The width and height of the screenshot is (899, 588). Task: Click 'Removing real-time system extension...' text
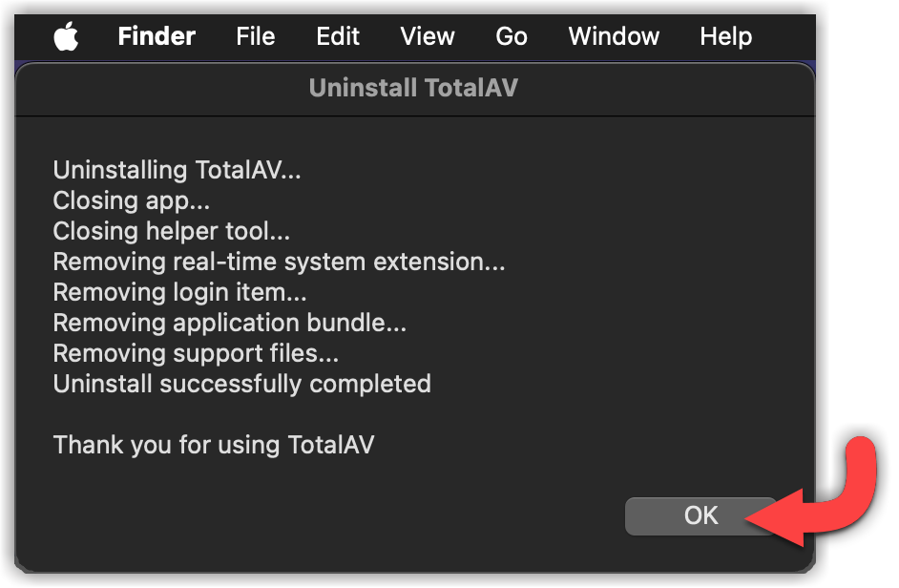(279, 262)
